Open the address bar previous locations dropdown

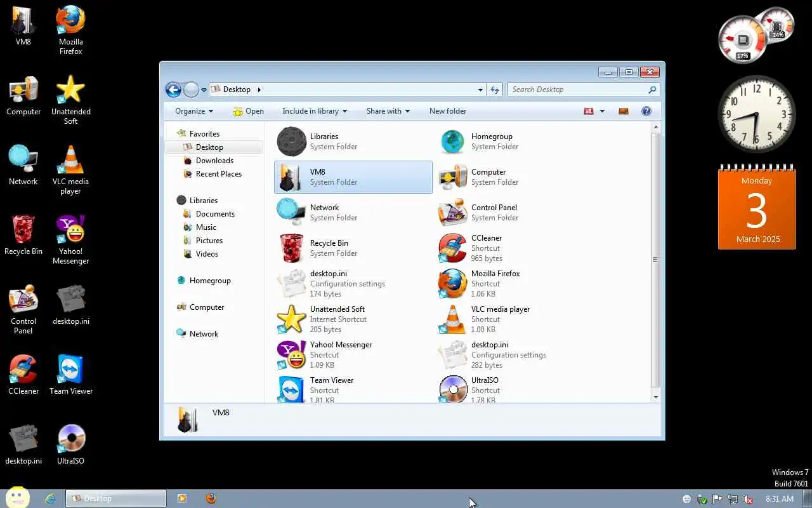(480, 90)
